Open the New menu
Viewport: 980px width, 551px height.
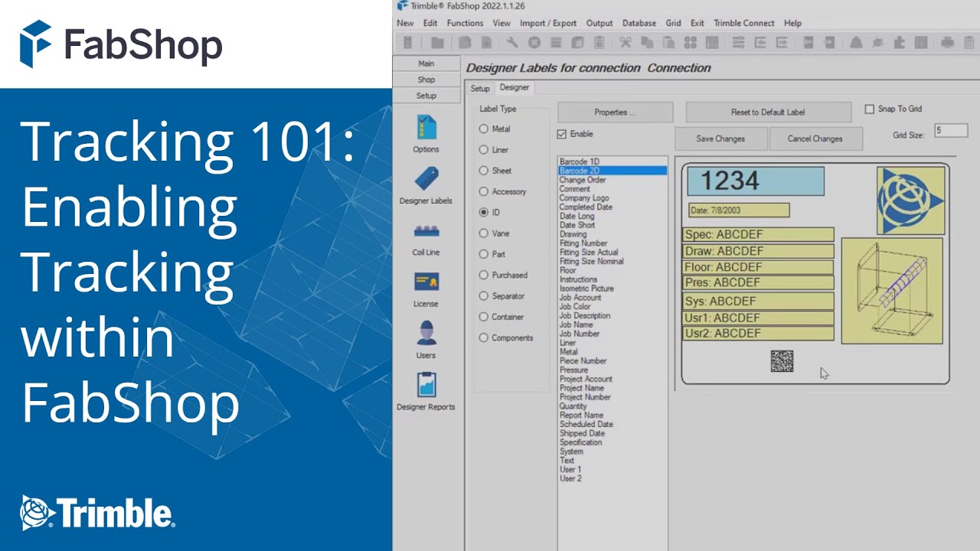(405, 23)
